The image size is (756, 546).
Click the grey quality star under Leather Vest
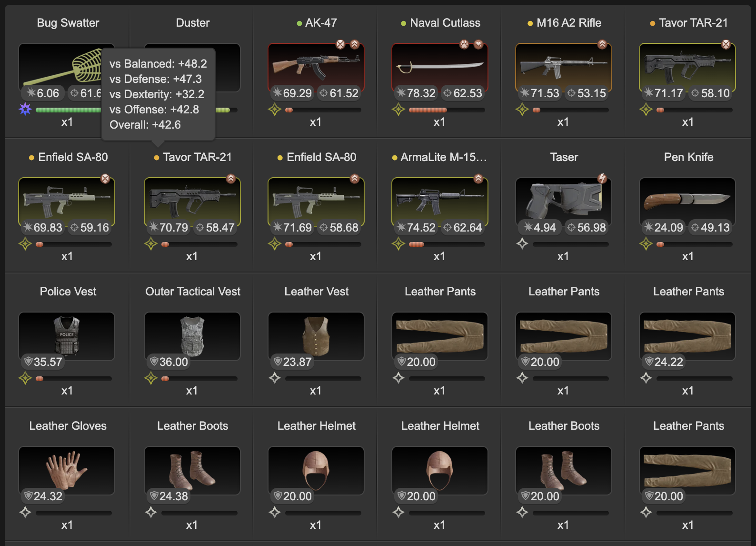click(275, 378)
